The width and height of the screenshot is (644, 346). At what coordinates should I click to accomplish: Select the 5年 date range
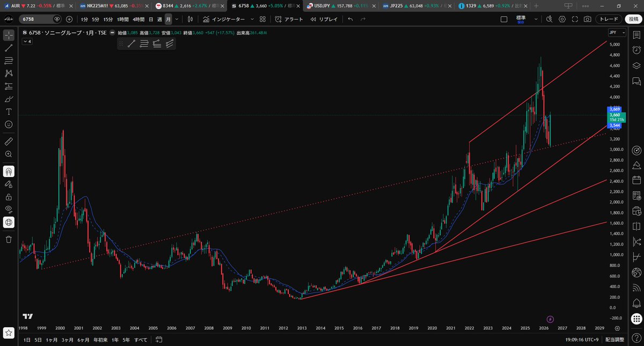(126, 340)
